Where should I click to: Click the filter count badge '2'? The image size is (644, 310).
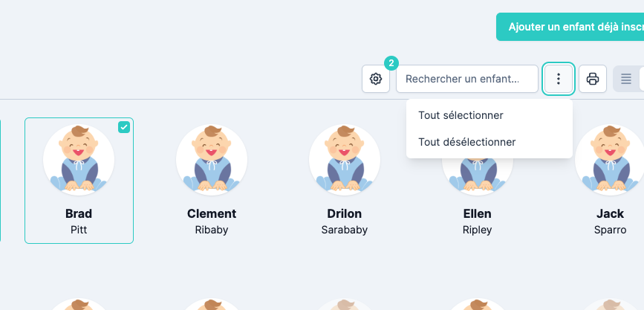pos(391,63)
